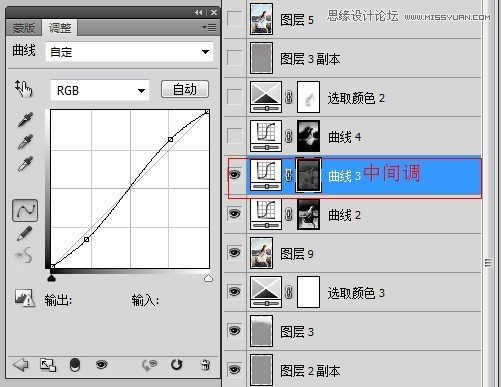Click link icon on 选取颜色 2 layer

pos(289,97)
